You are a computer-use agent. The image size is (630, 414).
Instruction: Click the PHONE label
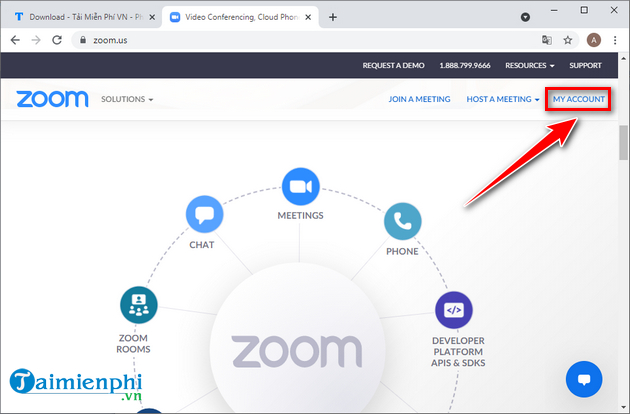[x=402, y=251]
